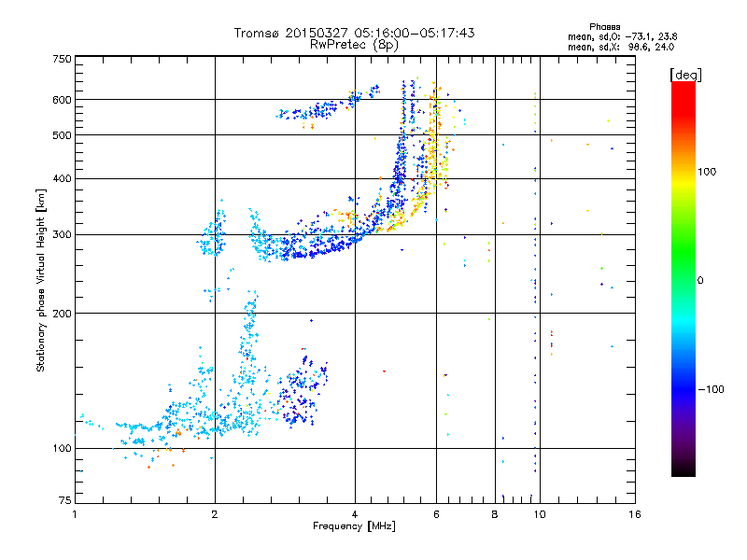The image size is (747, 560).
Task: Click the '500' height axis tick label
Action: point(62,135)
